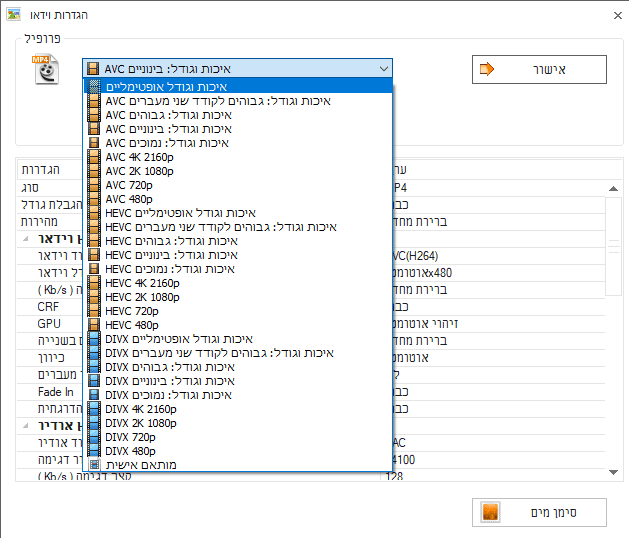Select HEVC איכות וגודל: בינוניים option
This screenshot has width=629, height=538.
[x=237, y=255]
